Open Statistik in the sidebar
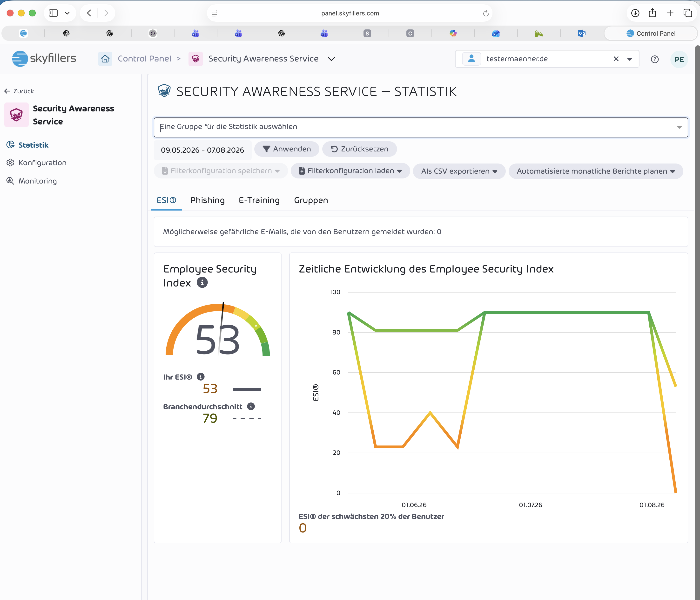 (x=34, y=145)
